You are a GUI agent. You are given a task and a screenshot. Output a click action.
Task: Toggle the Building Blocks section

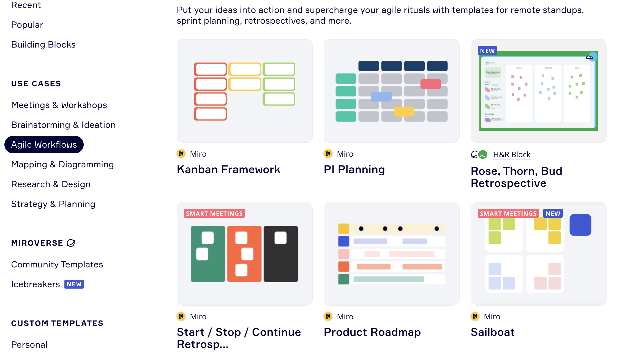pyautogui.click(x=44, y=44)
